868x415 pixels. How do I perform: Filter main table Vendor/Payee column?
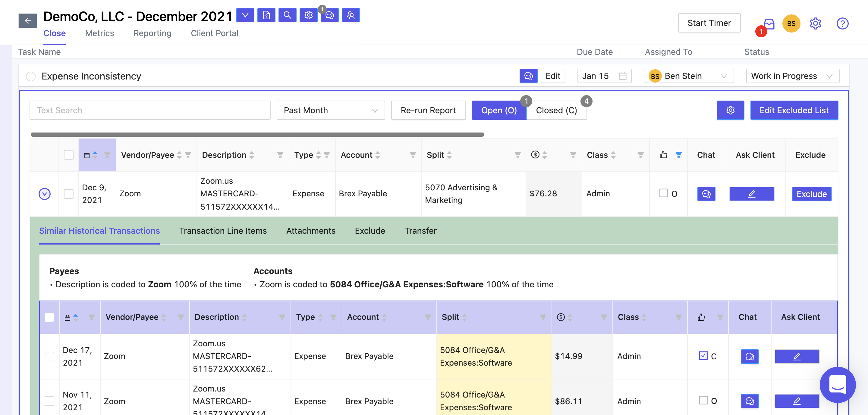pos(188,155)
